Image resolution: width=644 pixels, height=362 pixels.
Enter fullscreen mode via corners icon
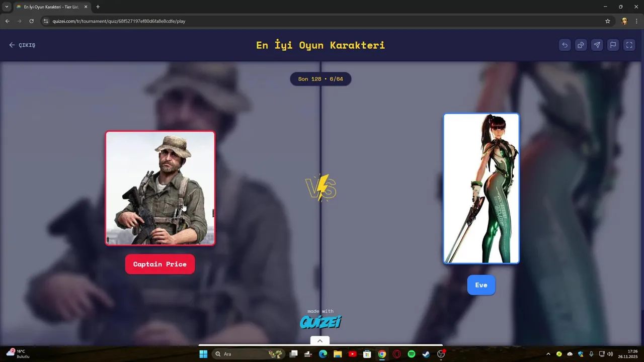coord(629,45)
